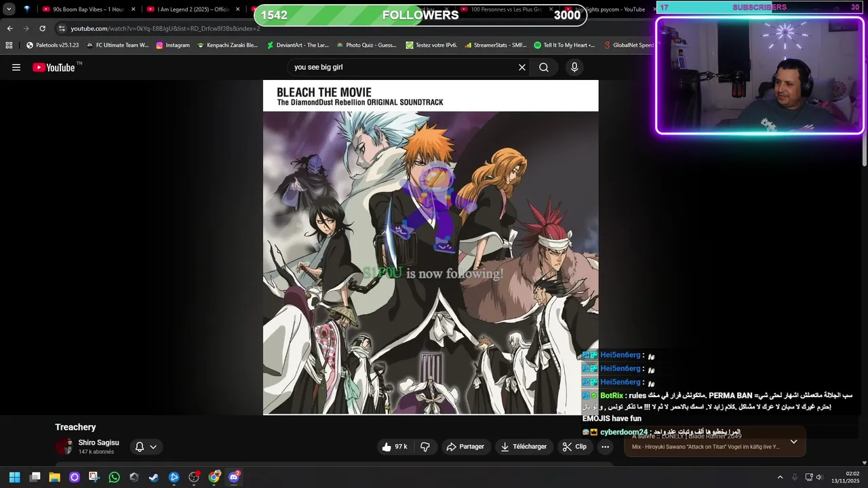Click the Treachery video title

(75, 427)
